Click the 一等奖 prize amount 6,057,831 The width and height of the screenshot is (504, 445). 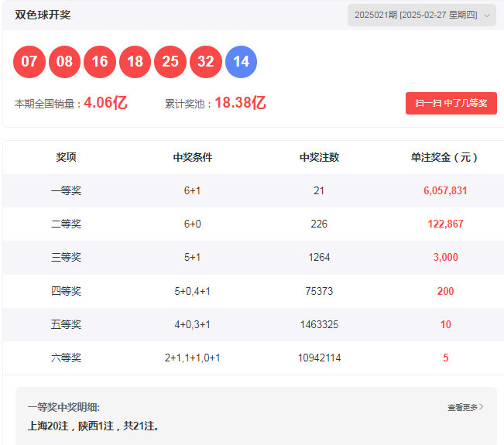click(x=445, y=190)
